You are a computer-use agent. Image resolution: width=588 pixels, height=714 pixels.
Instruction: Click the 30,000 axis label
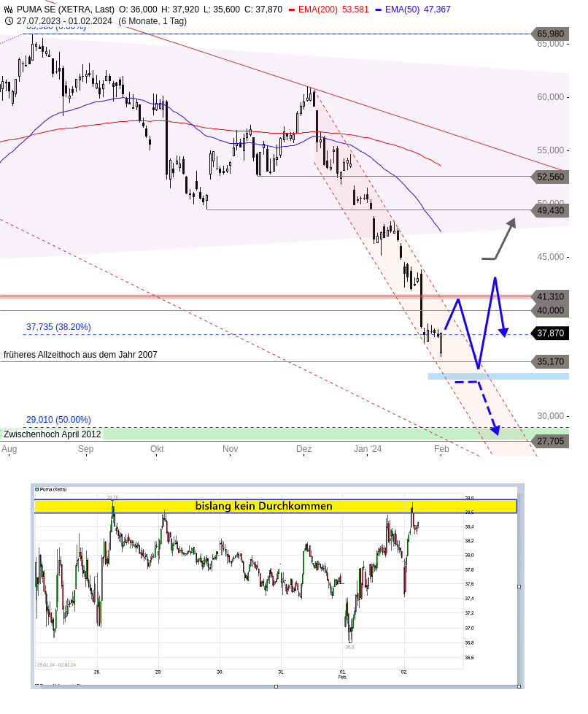coord(550,415)
